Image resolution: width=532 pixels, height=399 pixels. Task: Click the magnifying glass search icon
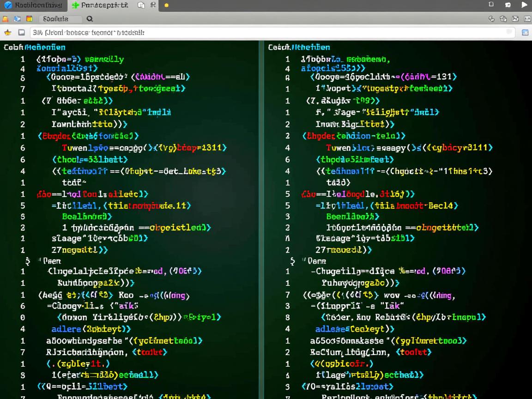click(90, 19)
